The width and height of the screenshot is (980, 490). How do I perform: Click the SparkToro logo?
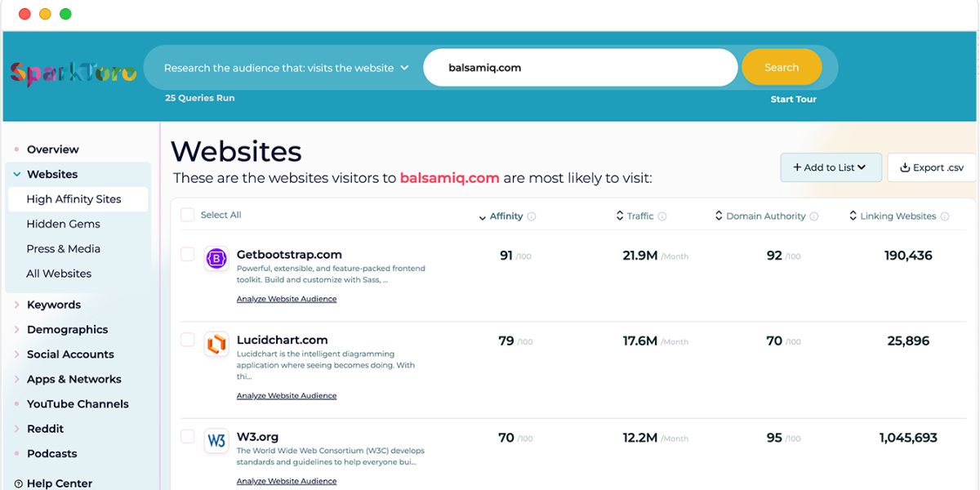pyautogui.click(x=73, y=73)
